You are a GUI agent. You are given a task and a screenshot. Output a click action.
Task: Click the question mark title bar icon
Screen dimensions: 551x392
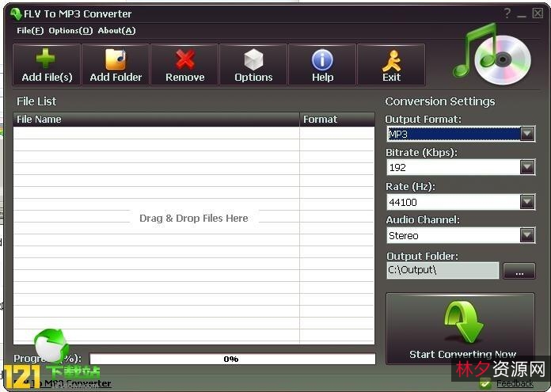507,13
